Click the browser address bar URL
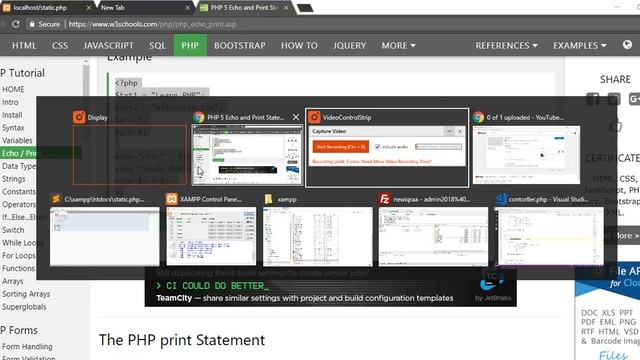Viewport: 640px width, 360px height. click(x=153, y=24)
